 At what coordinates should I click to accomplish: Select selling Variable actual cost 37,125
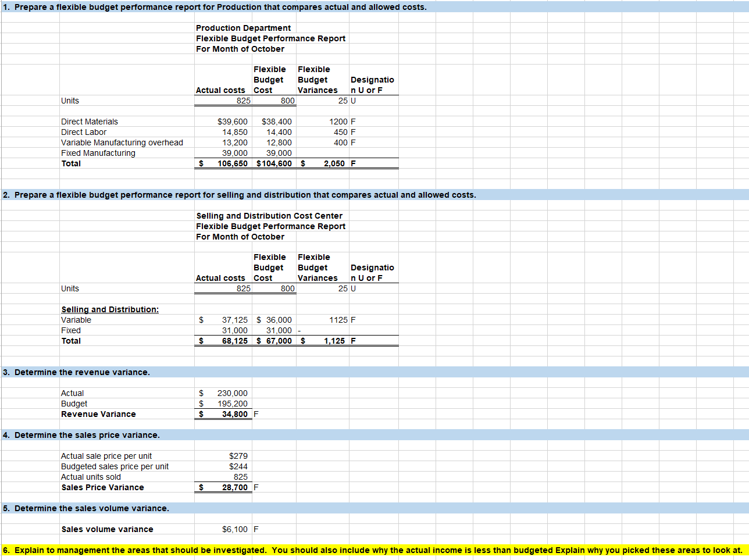coord(235,320)
